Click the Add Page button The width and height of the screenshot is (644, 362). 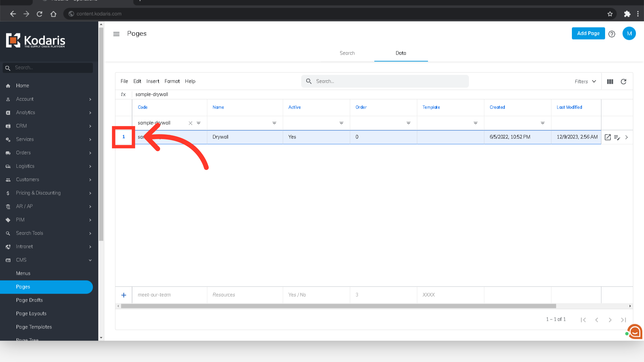(588, 33)
